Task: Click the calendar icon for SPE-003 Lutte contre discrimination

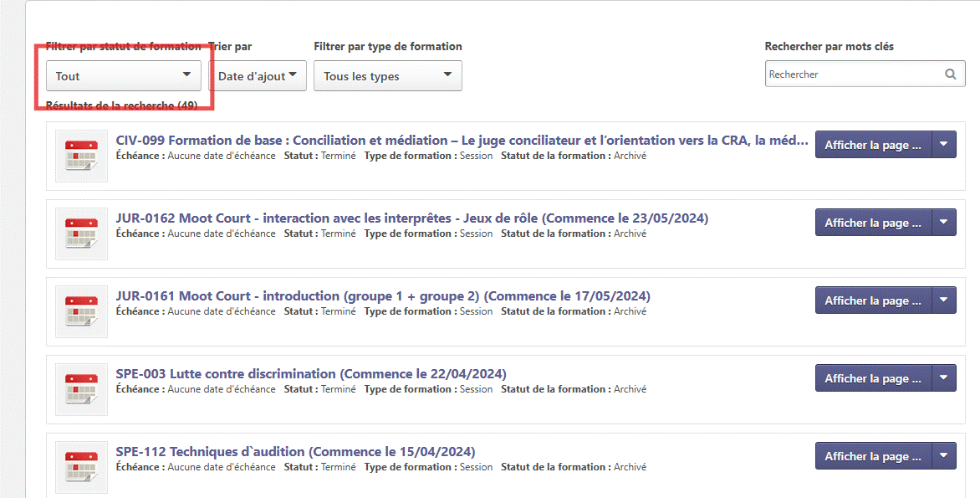Action: [x=80, y=388]
